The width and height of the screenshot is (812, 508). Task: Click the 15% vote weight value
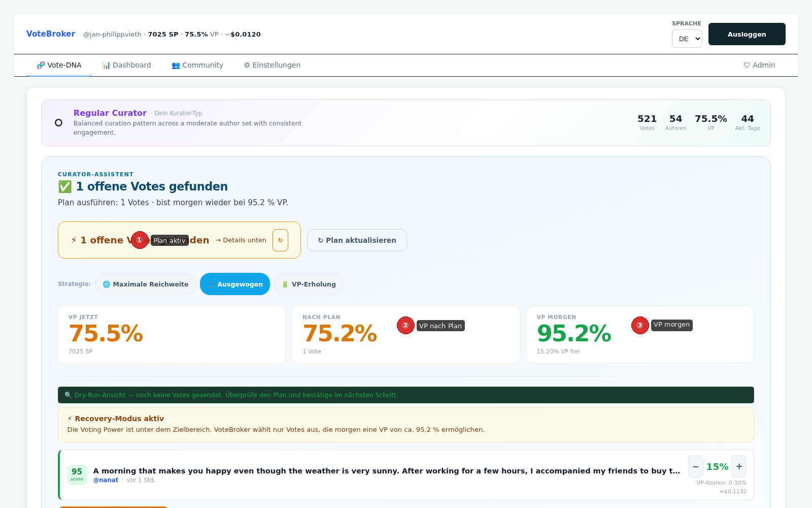click(x=717, y=466)
